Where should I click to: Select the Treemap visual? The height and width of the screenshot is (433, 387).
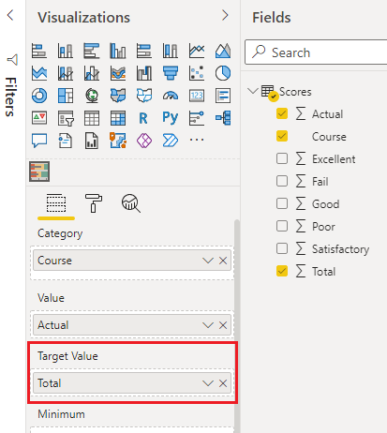[x=65, y=96]
